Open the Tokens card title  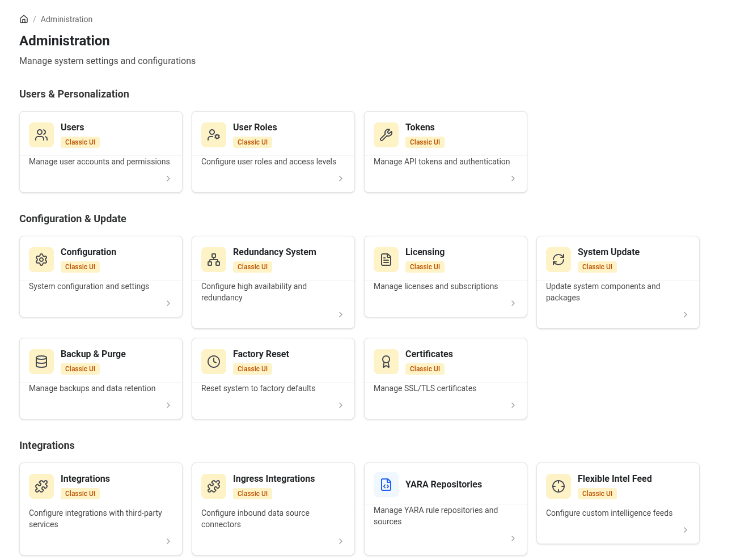pos(420,128)
